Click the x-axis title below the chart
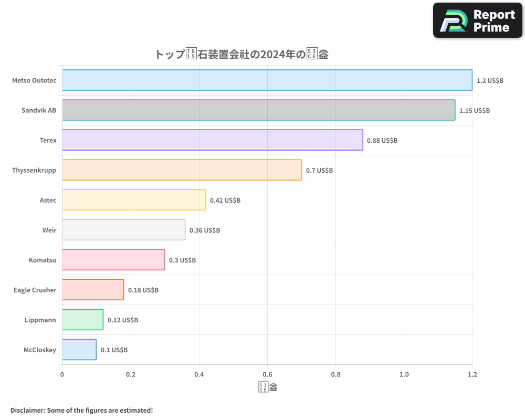This screenshot has height=420, width=525. coord(268,386)
